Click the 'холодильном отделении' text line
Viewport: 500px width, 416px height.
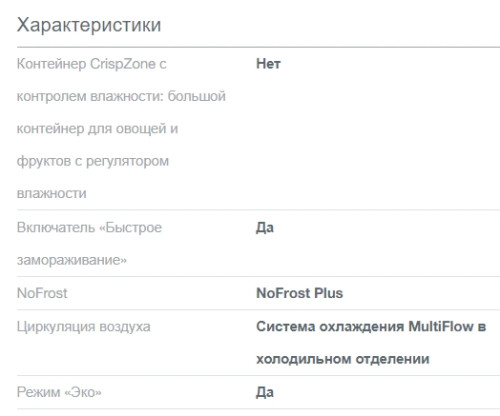pos(343,359)
